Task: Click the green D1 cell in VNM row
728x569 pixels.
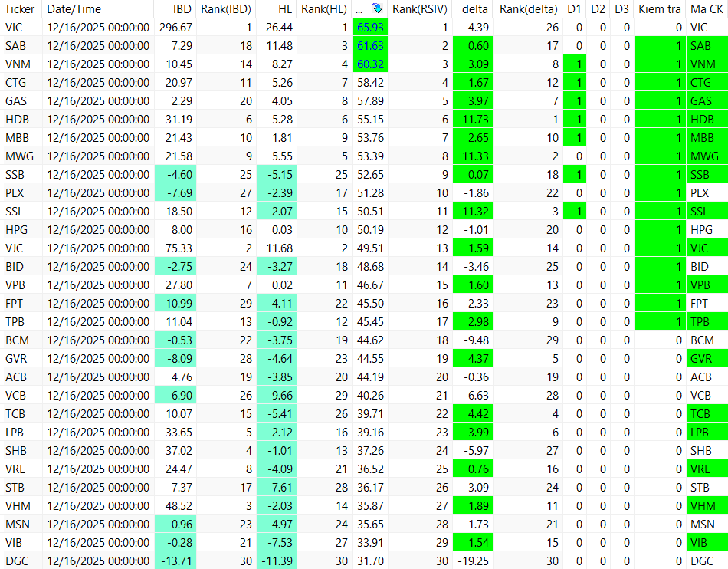Action: (x=574, y=64)
